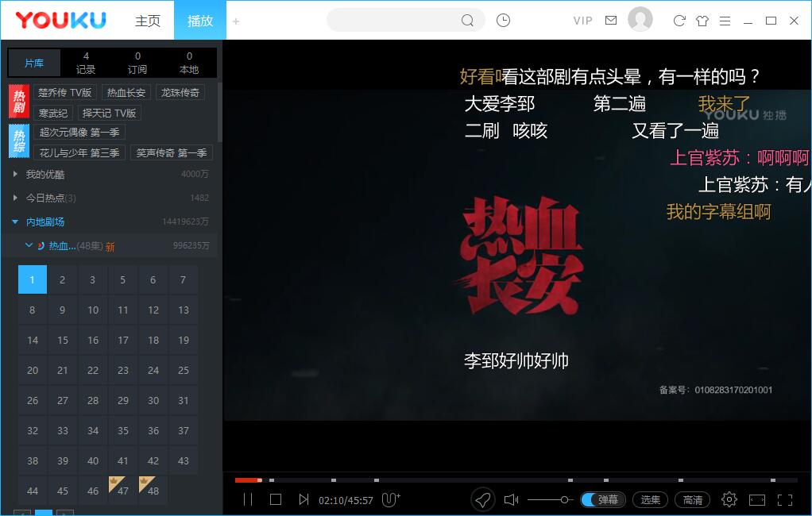Select episode 2
This screenshot has height=516, width=812.
pos(62,279)
